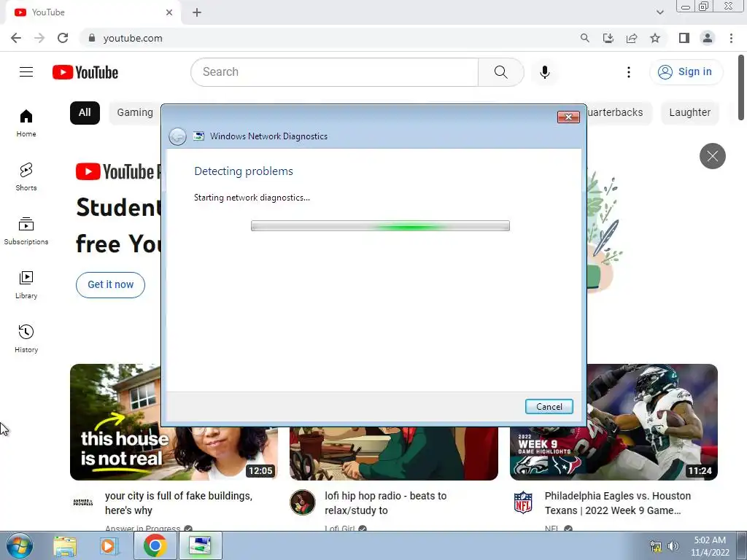This screenshot has width=747, height=560.
Task: Open the tab search chevron
Action: [659, 12]
